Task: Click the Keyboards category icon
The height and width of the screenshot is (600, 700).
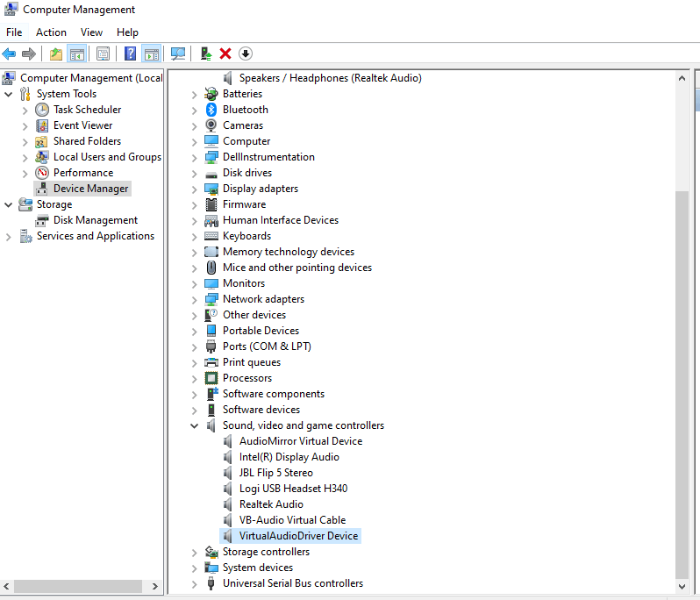Action: (x=211, y=236)
